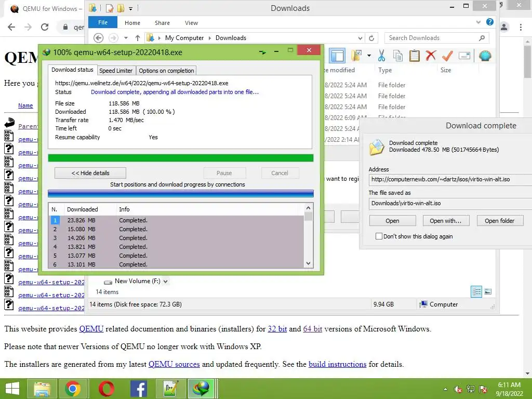Screen dimensions: 532x399
Task: Refresh the Downloads folder view
Action: pos(371,38)
